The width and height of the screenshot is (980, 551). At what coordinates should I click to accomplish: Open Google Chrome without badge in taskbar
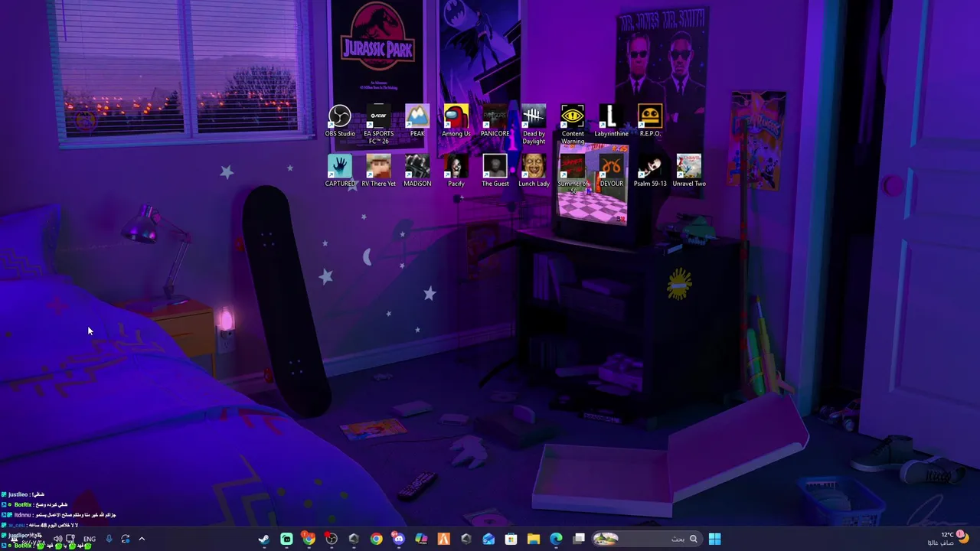[377, 539]
